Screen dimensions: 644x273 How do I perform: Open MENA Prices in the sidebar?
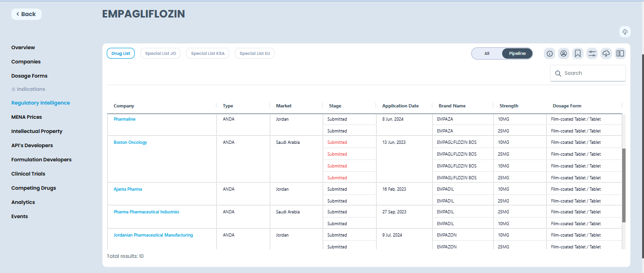[26, 117]
